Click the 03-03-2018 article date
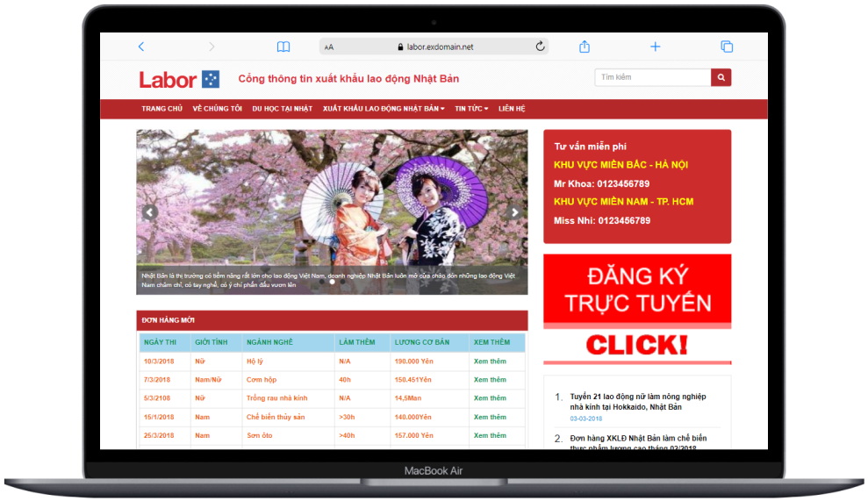Viewport: 868px width, 501px height. [585, 419]
